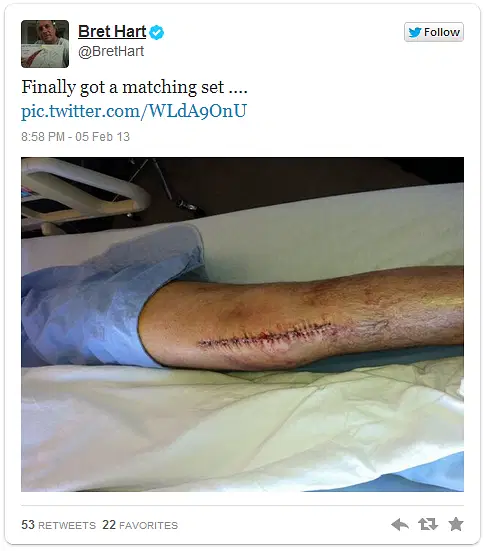
Task: View the list of 22 favorites
Action: tap(140, 525)
